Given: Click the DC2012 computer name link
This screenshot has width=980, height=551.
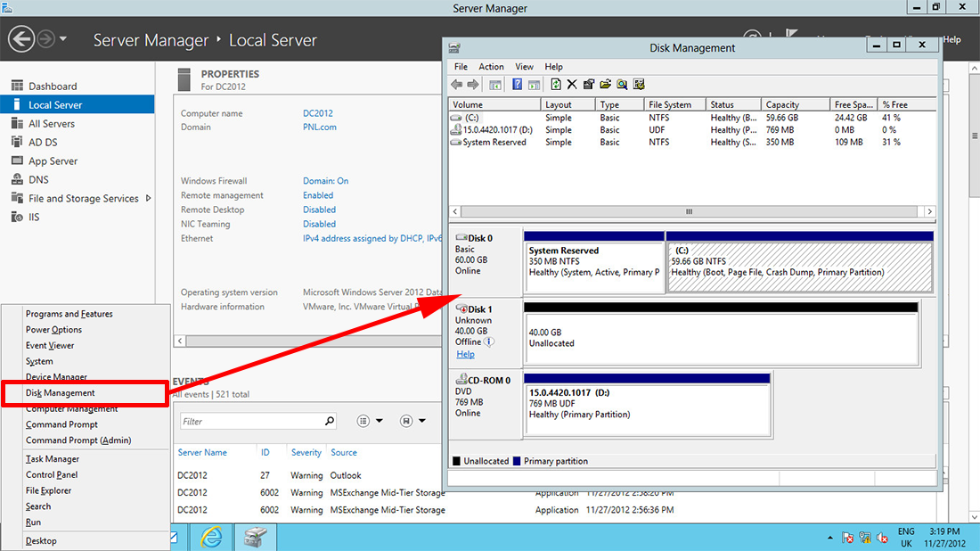Looking at the screenshot, I should pyautogui.click(x=317, y=113).
